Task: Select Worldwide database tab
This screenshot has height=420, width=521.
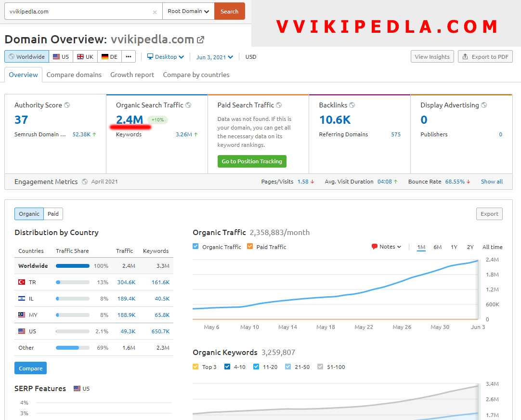Action: (x=27, y=56)
